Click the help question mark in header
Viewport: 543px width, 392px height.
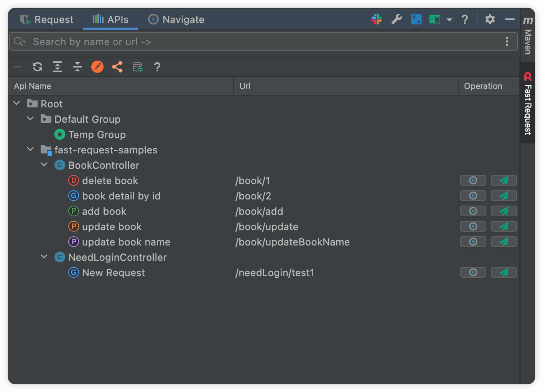(x=465, y=19)
